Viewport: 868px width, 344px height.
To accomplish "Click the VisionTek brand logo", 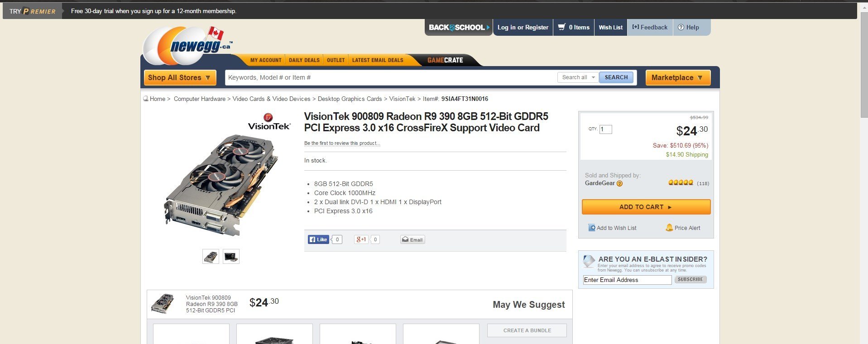I will pyautogui.click(x=269, y=122).
